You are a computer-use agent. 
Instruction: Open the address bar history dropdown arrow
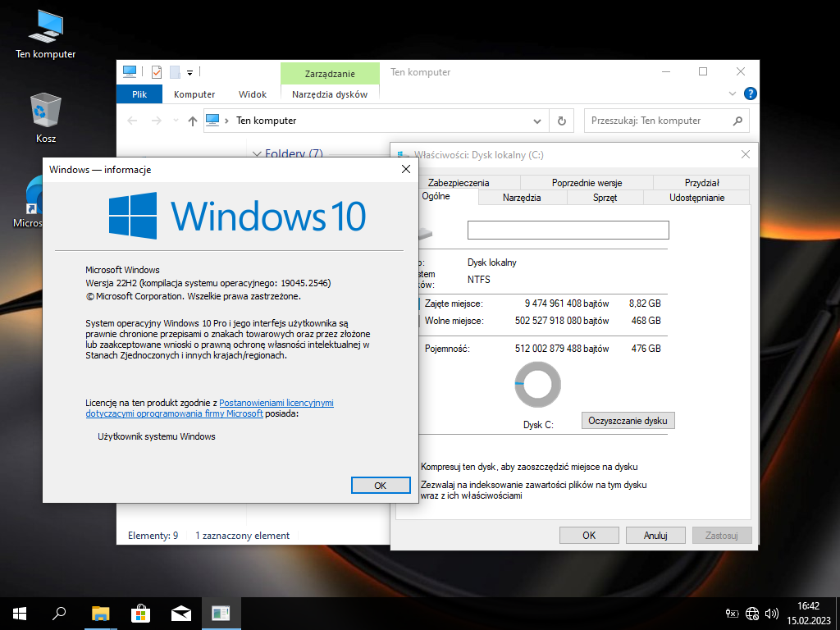(539, 121)
